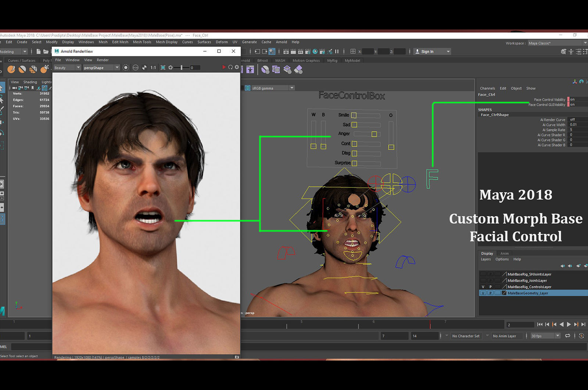Click the purple character figure shelf icon
Screen dimensions: 588x390
(250, 69)
